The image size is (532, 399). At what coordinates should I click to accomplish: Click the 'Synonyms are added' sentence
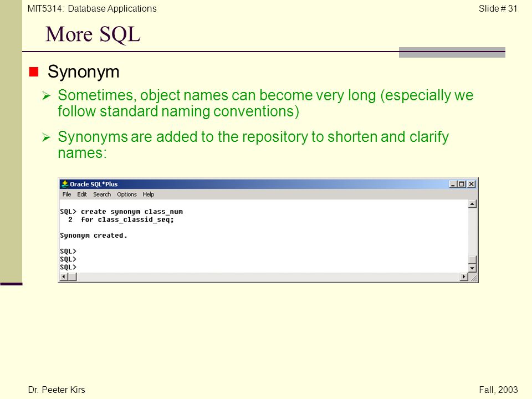[253, 145]
